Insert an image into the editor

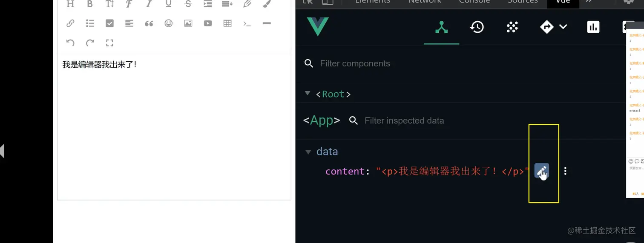(188, 23)
